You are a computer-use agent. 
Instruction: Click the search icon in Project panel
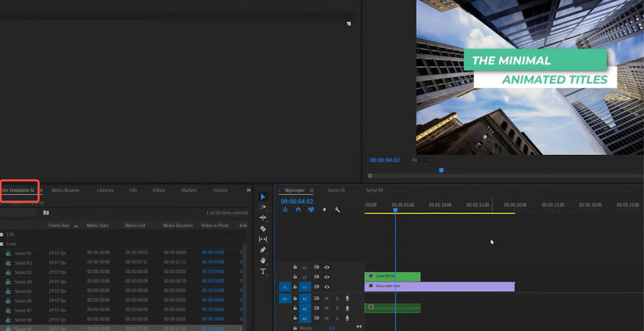tap(46, 213)
